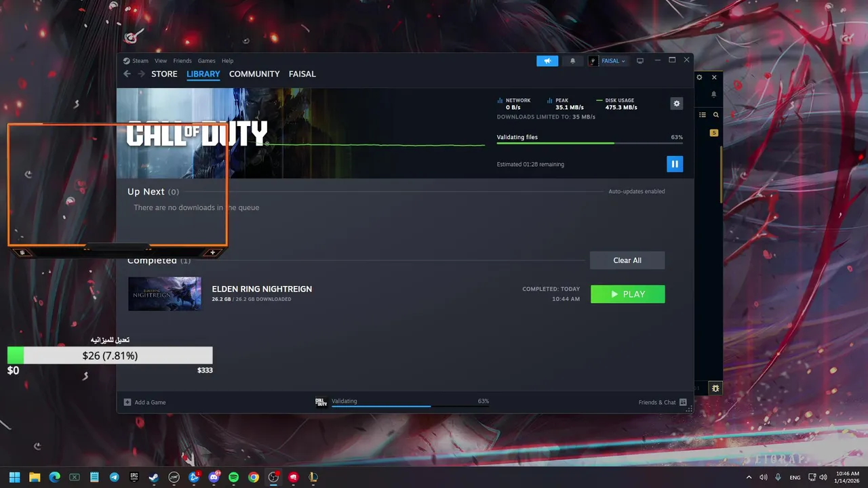Viewport: 868px width, 488px height.
Task: Open the Help menu
Action: click(x=228, y=61)
